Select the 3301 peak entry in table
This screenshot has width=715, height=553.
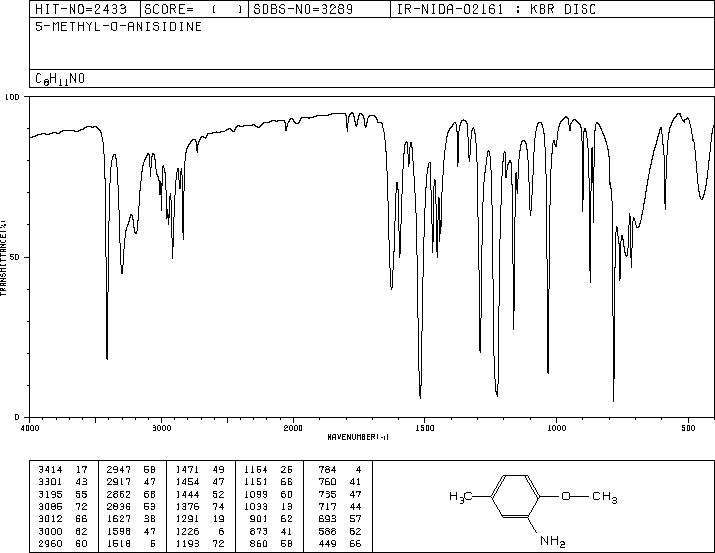[63, 482]
